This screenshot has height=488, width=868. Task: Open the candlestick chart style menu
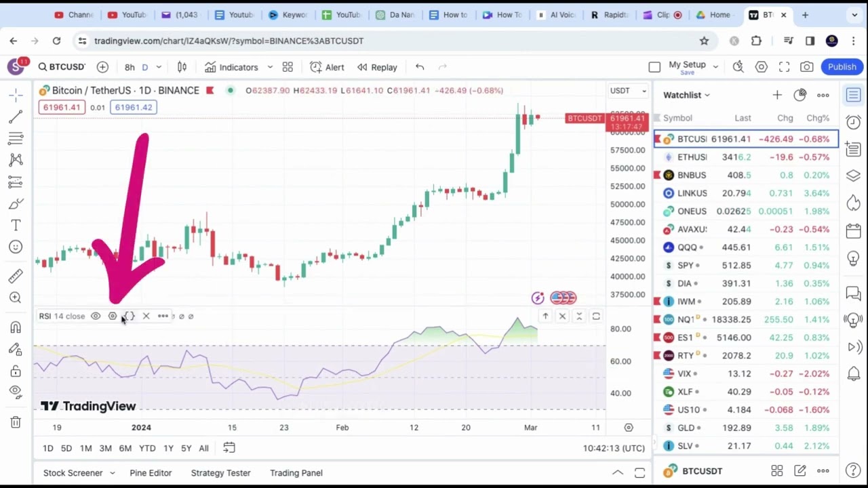click(x=182, y=67)
